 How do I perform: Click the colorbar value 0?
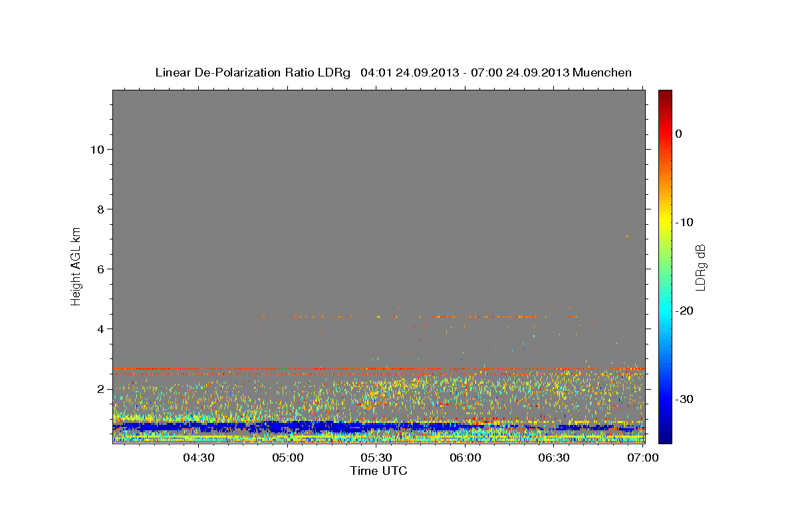[679, 134]
